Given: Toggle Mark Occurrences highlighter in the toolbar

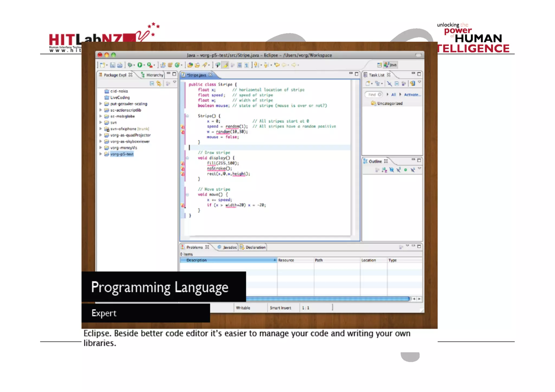Looking at the screenshot, I should click(225, 65).
